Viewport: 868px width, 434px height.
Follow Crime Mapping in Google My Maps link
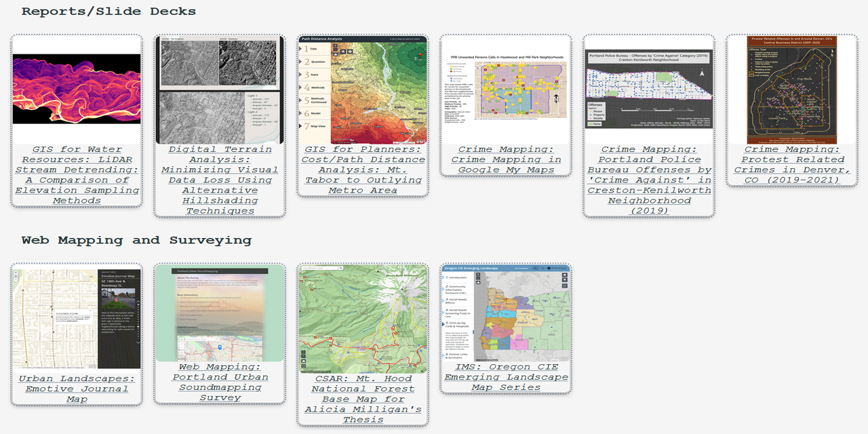506,159
